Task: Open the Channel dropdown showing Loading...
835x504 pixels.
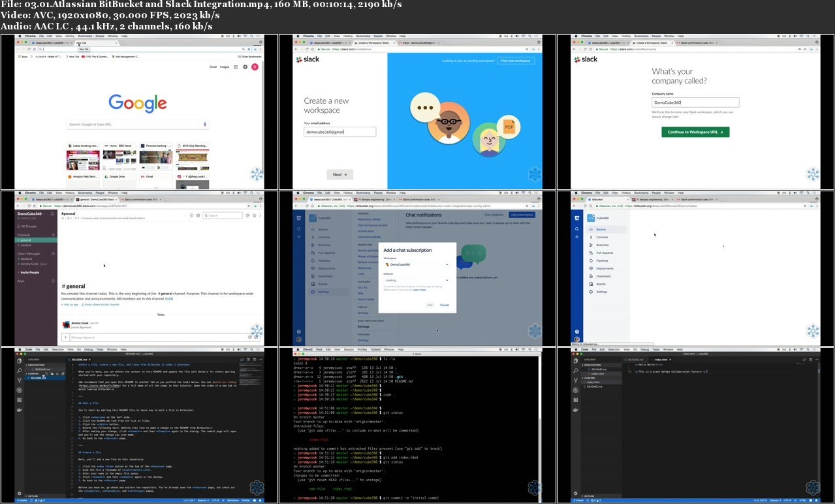Action: (417, 280)
